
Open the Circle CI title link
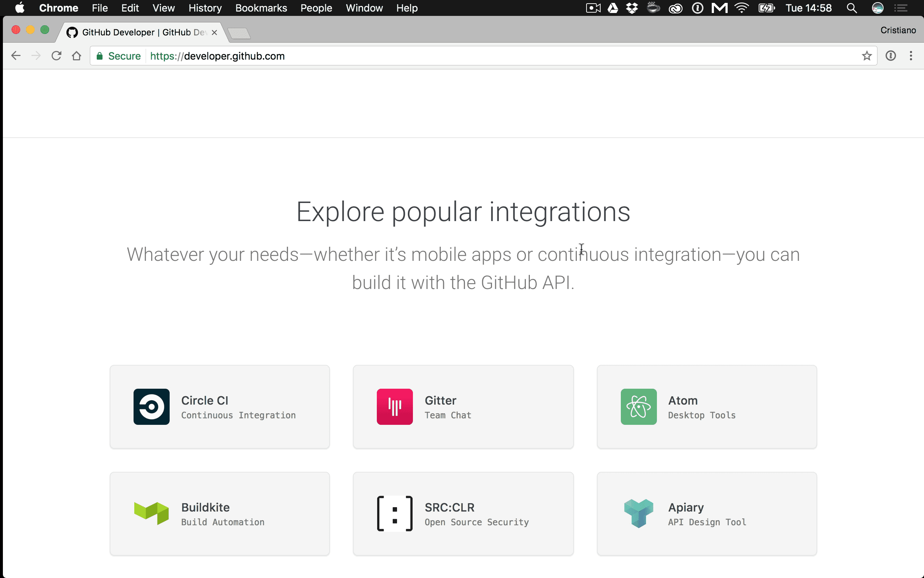[205, 400]
